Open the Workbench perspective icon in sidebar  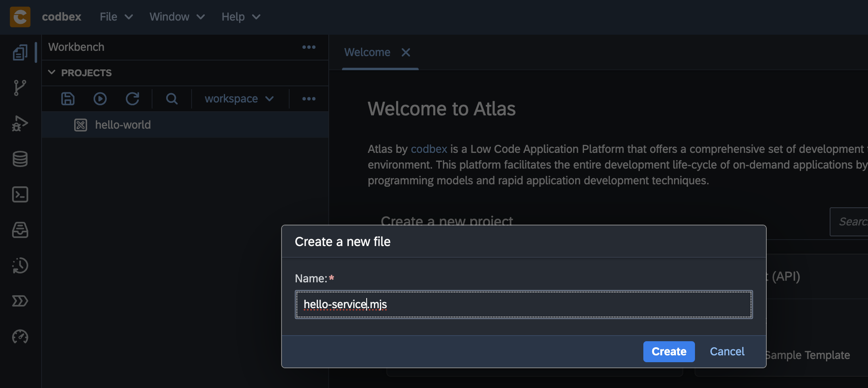pyautogui.click(x=20, y=52)
